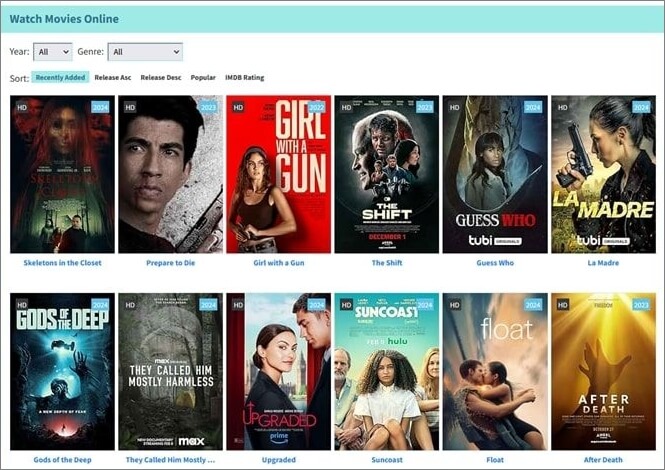This screenshot has height=470, width=665.
Task: Click the Guess Who title link
Action: click(494, 263)
